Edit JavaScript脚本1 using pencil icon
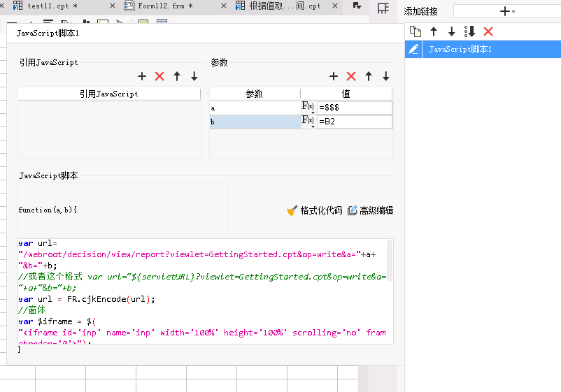This screenshot has width=561, height=392. pyautogui.click(x=413, y=49)
